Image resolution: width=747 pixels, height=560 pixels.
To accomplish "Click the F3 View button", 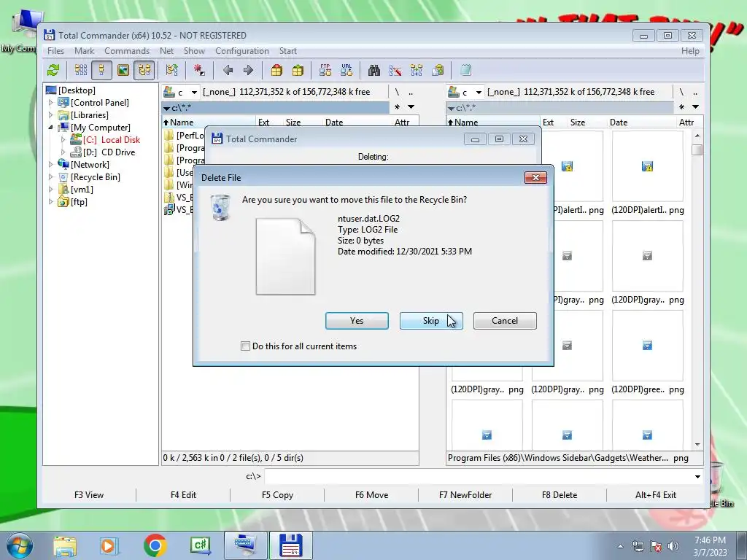I will 89,495.
